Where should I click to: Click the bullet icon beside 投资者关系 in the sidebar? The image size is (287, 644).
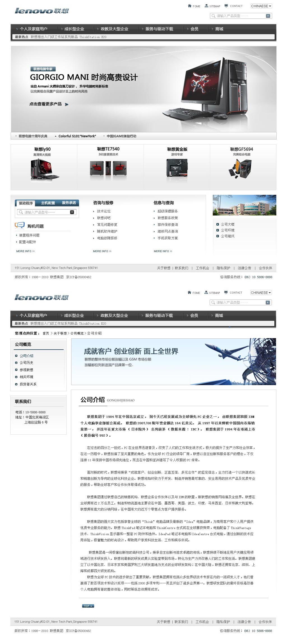(x=16, y=384)
